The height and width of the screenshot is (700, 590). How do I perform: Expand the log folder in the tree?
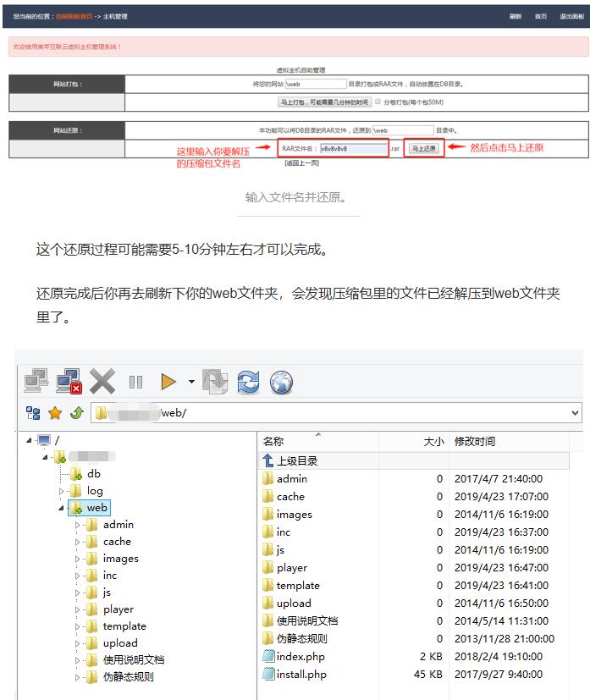(x=61, y=491)
